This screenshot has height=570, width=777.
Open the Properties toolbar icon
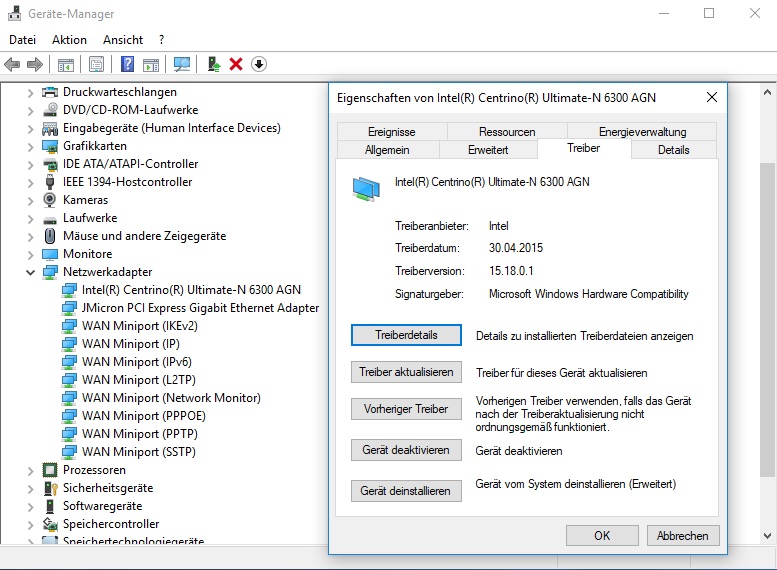coord(96,64)
